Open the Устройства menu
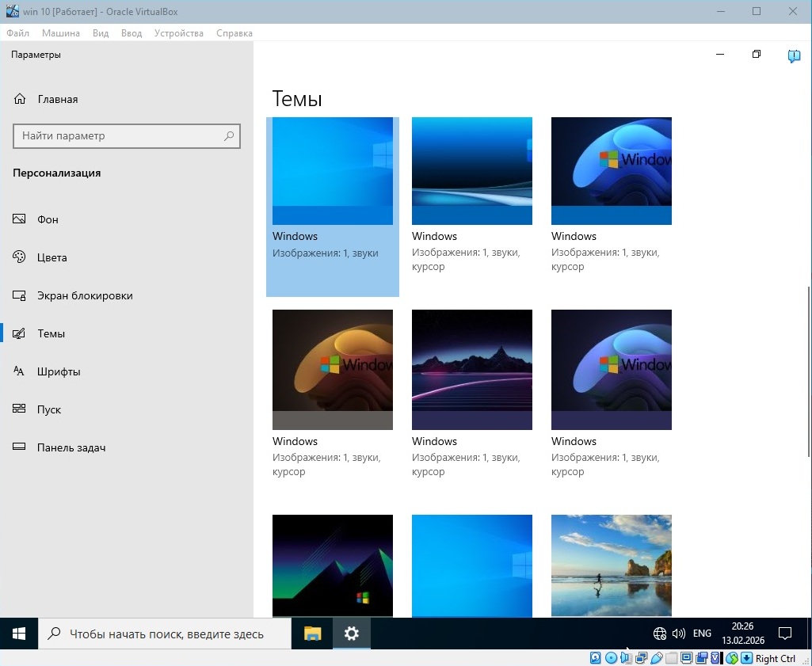The image size is (812, 666). pos(179,33)
